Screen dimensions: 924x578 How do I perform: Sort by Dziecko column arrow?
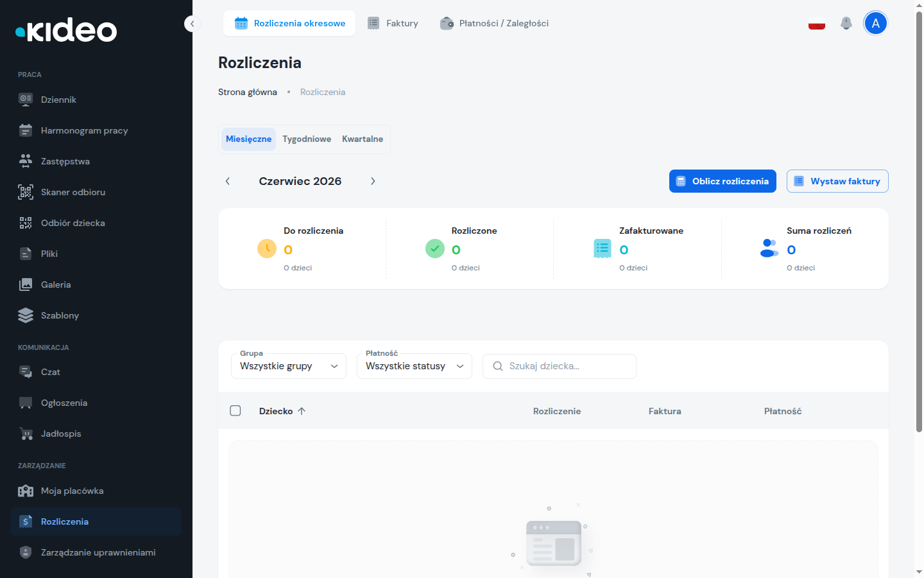click(302, 411)
